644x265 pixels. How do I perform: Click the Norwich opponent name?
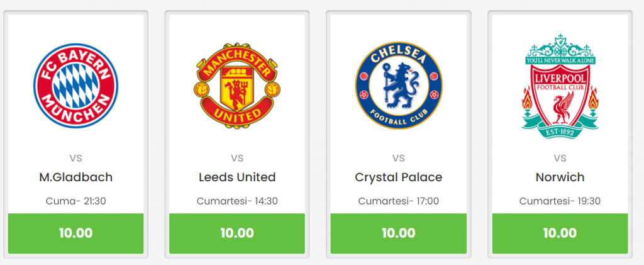click(560, 178)
